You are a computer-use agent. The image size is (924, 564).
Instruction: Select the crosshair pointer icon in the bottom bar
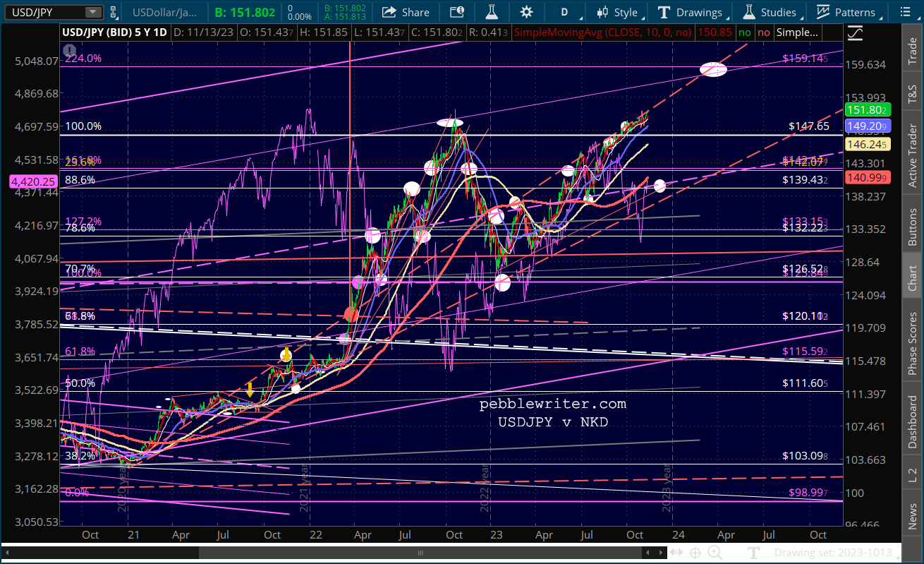pyautogui.click(x=695, y=553)
